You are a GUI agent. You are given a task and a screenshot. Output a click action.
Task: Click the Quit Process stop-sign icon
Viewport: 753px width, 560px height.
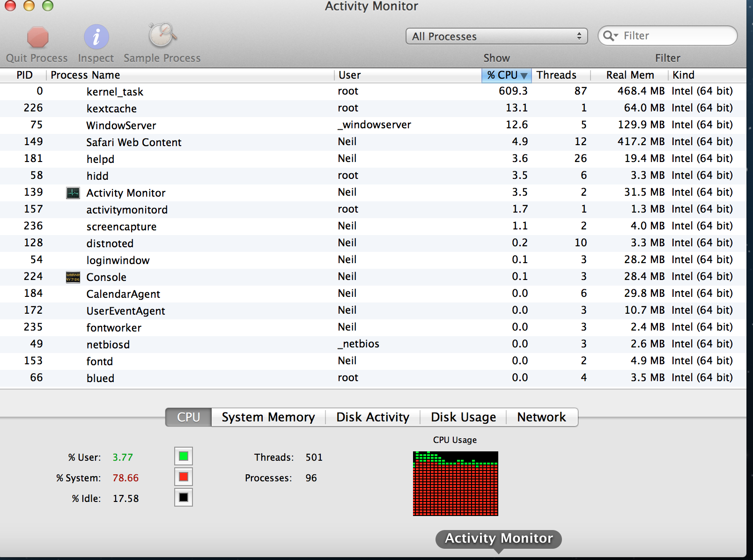click(37, 37)
